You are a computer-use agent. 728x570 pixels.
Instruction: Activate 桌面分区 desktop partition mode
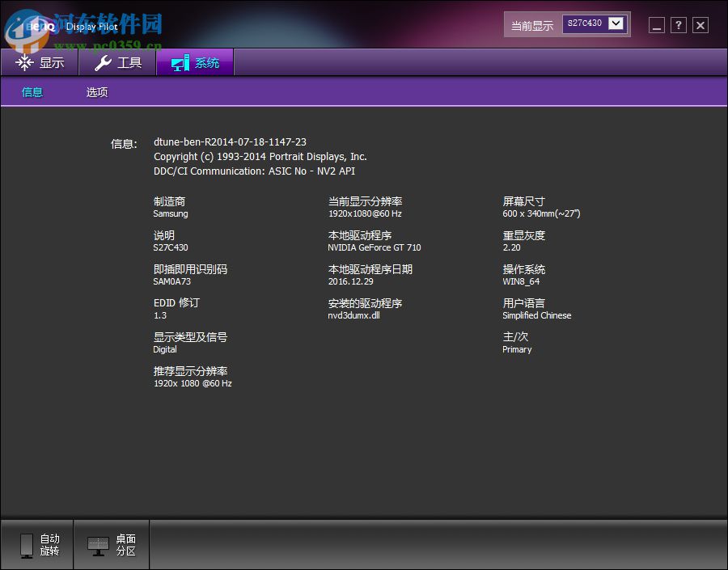[111, 544]
